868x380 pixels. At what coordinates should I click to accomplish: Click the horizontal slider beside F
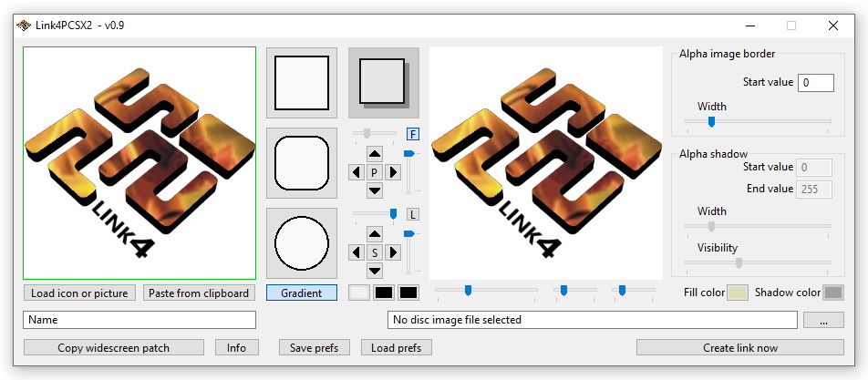pyautogui.click(x=375, y=133)
